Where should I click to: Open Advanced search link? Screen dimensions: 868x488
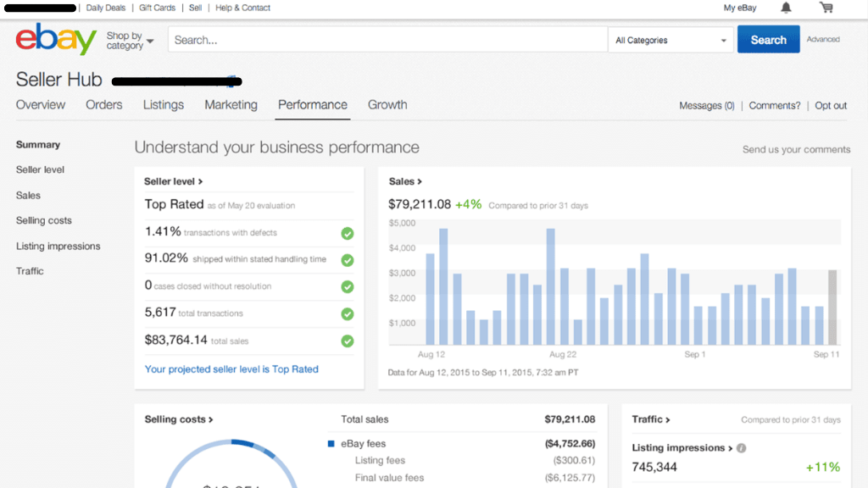coord(823,39)
